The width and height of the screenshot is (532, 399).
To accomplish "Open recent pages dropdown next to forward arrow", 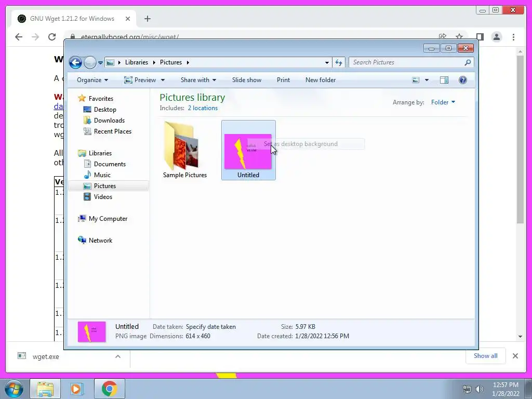I will pyautogui.click(x=100, y=63).
